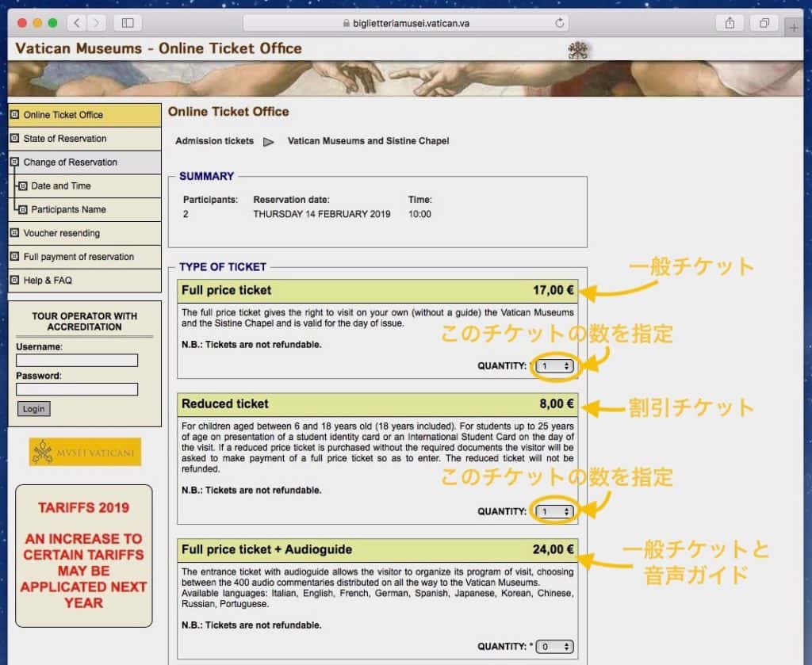Select Change of Reservation sidebar item
Viewport: 812px width, 665px height.
pyautogui.click(x=85, y=162)
